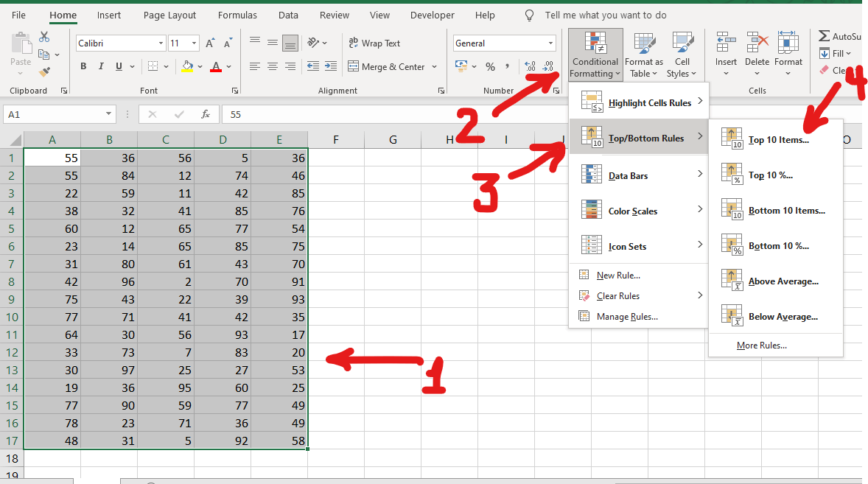Open the Font Color dropdown arrow

click(x=228, y=67)
